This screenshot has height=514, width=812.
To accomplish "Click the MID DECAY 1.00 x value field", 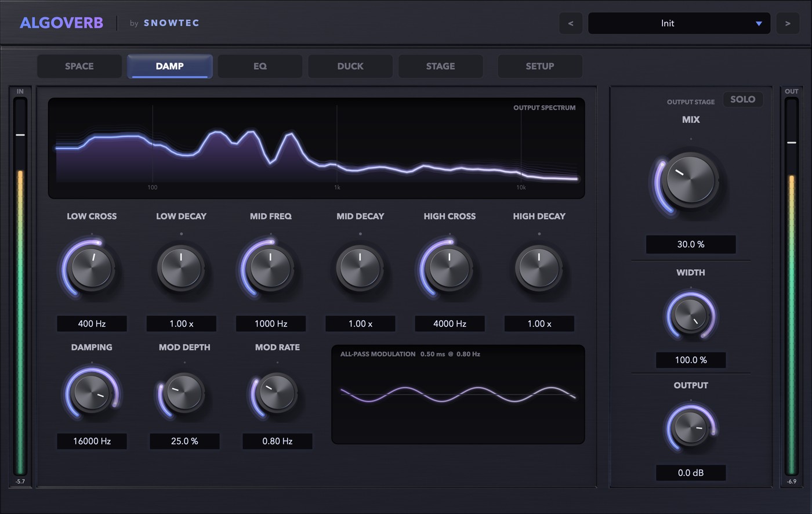I will pos(360,324).
